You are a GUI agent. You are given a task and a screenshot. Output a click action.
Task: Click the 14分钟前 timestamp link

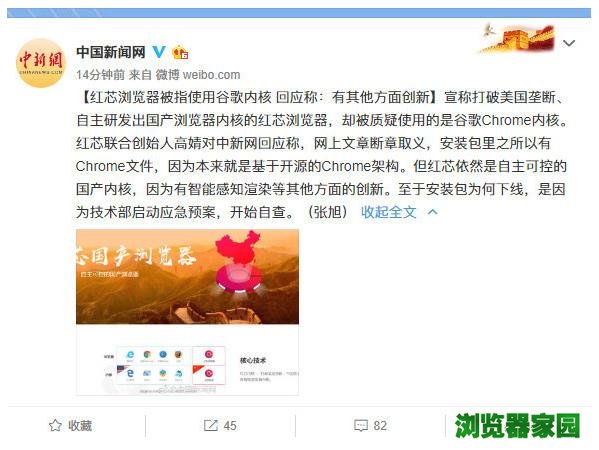tap(100, 74)
